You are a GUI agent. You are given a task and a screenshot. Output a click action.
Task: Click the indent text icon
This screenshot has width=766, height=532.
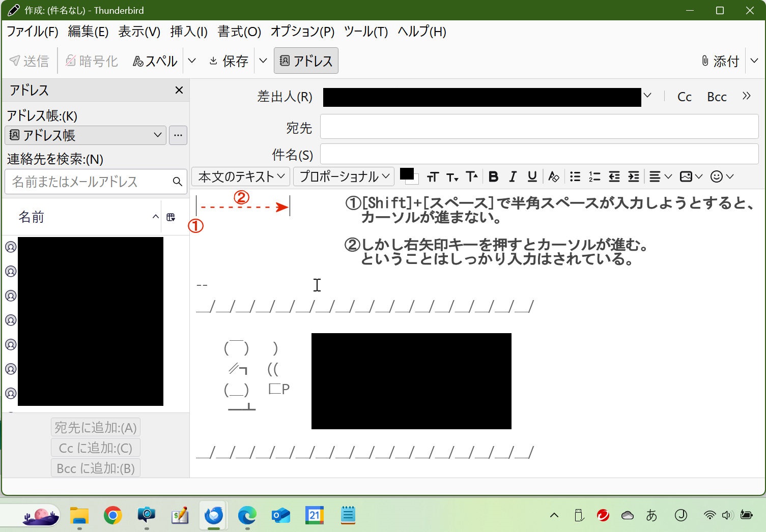coord(634,176)
